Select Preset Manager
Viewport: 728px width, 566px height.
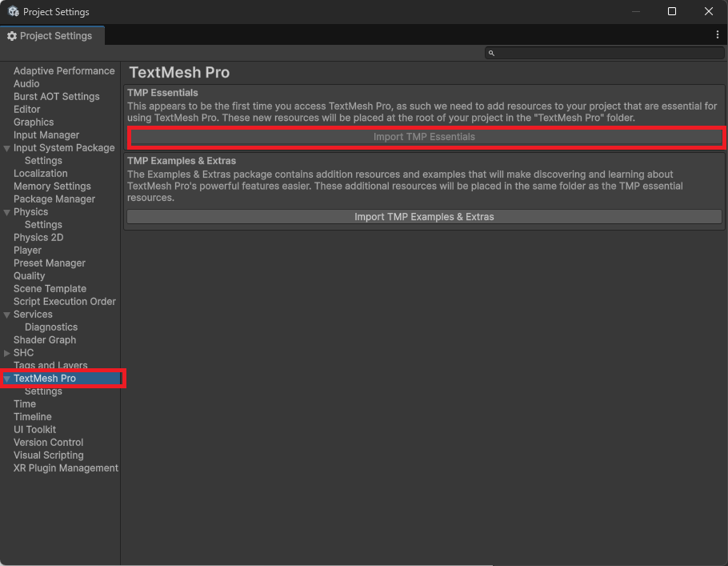(50, 263)
